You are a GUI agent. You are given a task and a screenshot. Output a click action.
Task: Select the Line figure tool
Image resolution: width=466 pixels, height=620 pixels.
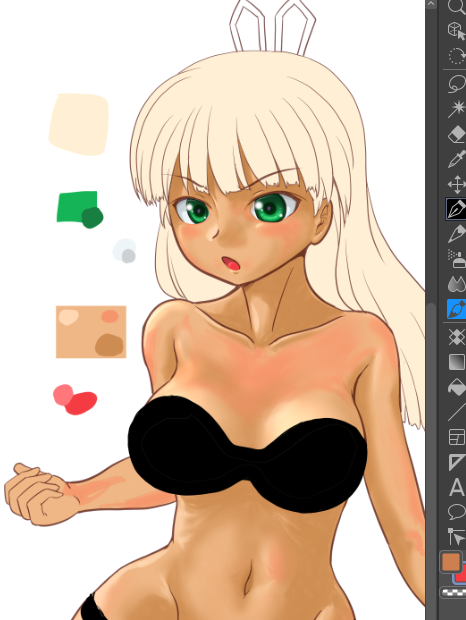(x=457, y=412)
